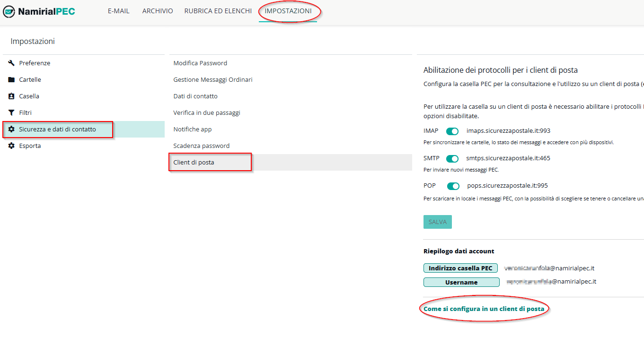Open the IMPOSTAZIONI tab

click(288, 11)
